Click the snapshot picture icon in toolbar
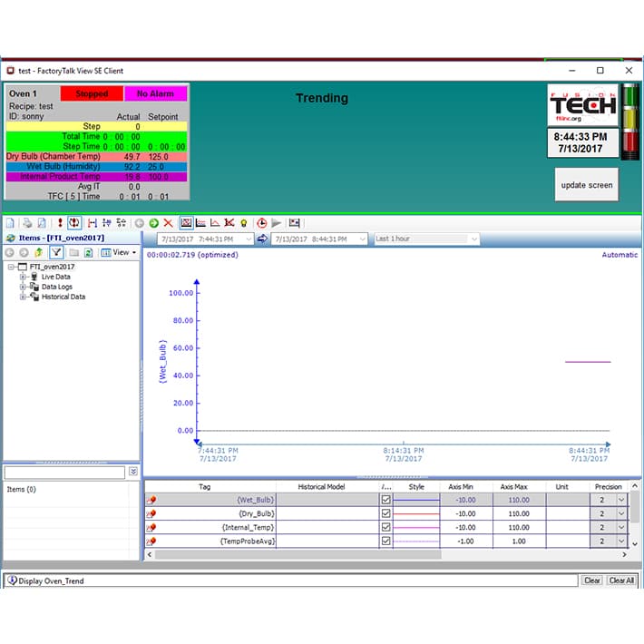 [294, 223]
